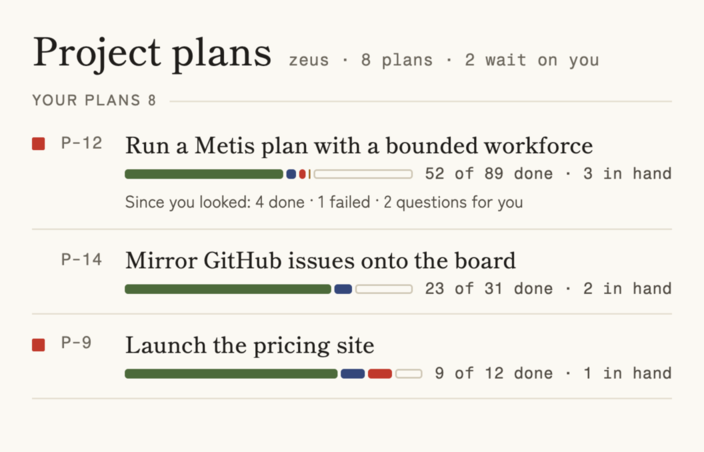Click '2 wait on you' in the header

coord(532,60)
